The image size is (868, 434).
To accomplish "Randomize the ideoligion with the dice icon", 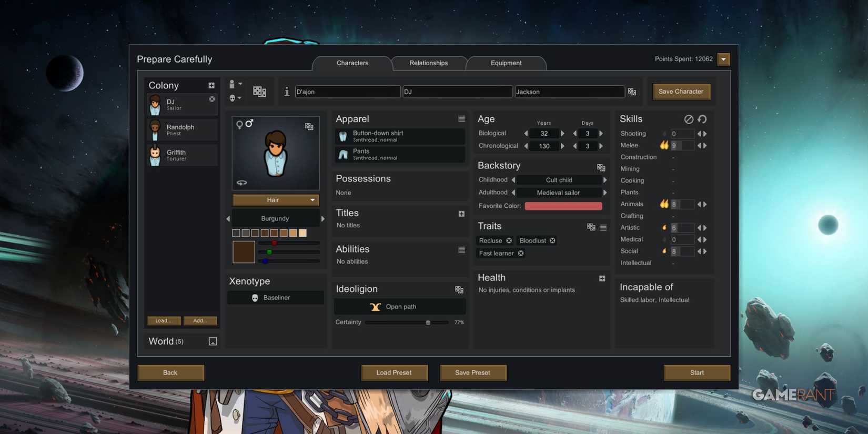I will coord(459,289).
